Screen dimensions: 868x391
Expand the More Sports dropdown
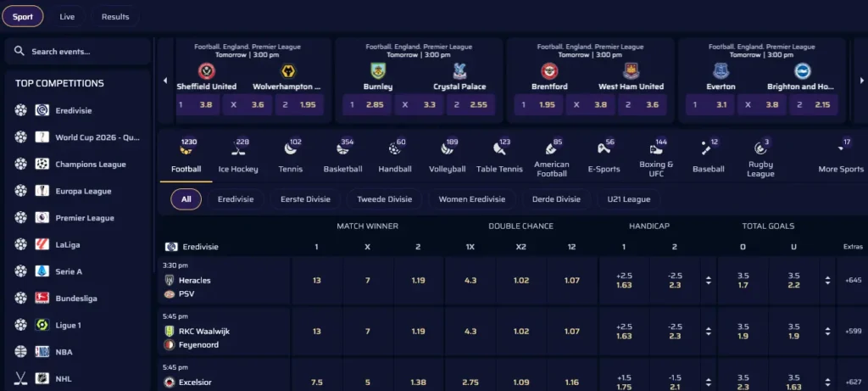(x=841, y=157)
